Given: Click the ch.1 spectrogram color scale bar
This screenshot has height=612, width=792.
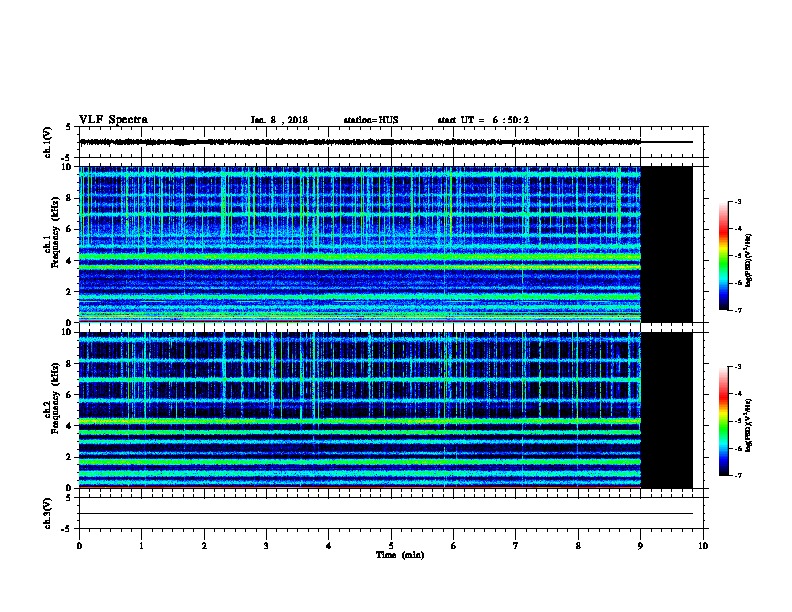Looking at the screenshot, I should tap(723, 256).
